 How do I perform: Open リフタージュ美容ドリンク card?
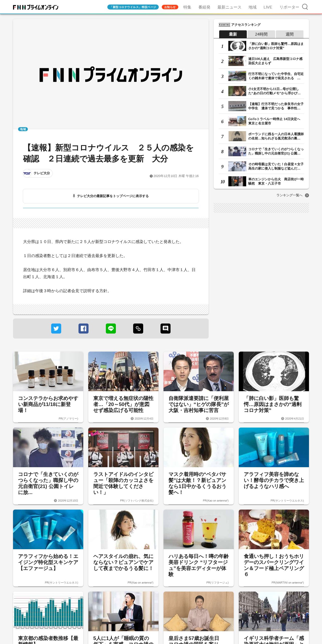point(199,548)
